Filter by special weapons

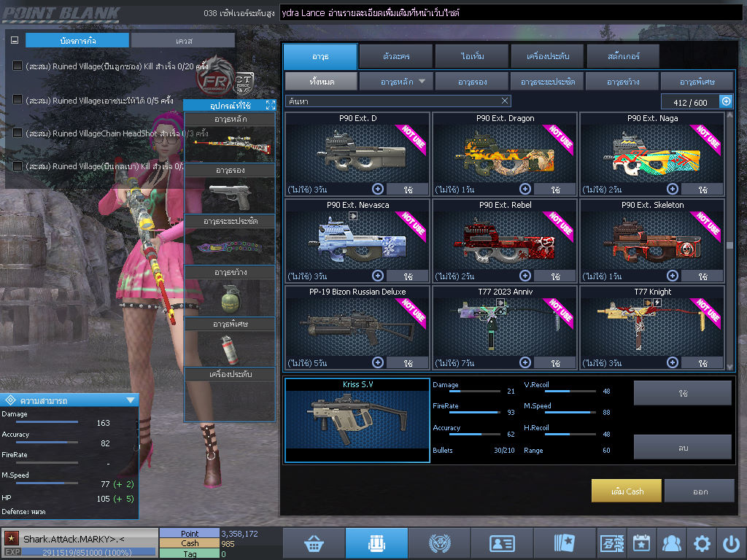697,82
